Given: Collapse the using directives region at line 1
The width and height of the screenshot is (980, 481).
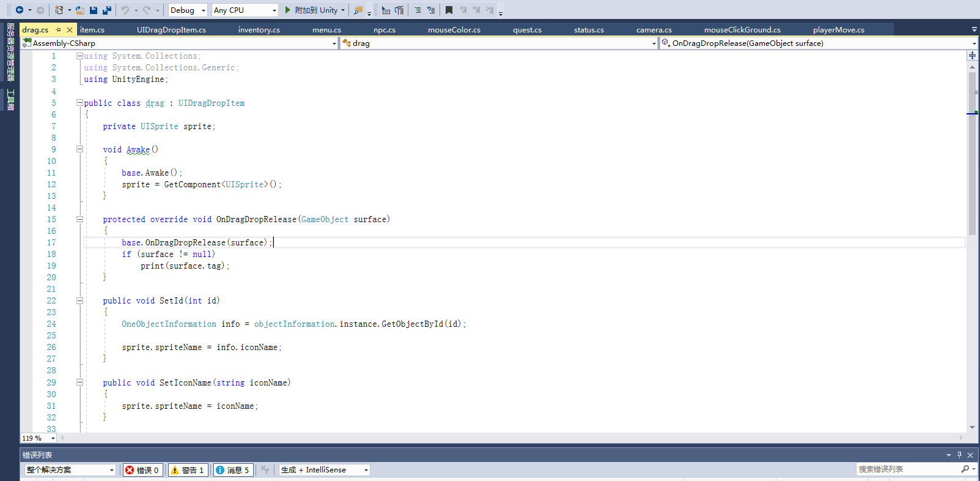Looking at the screenshot, I should 79,56.
